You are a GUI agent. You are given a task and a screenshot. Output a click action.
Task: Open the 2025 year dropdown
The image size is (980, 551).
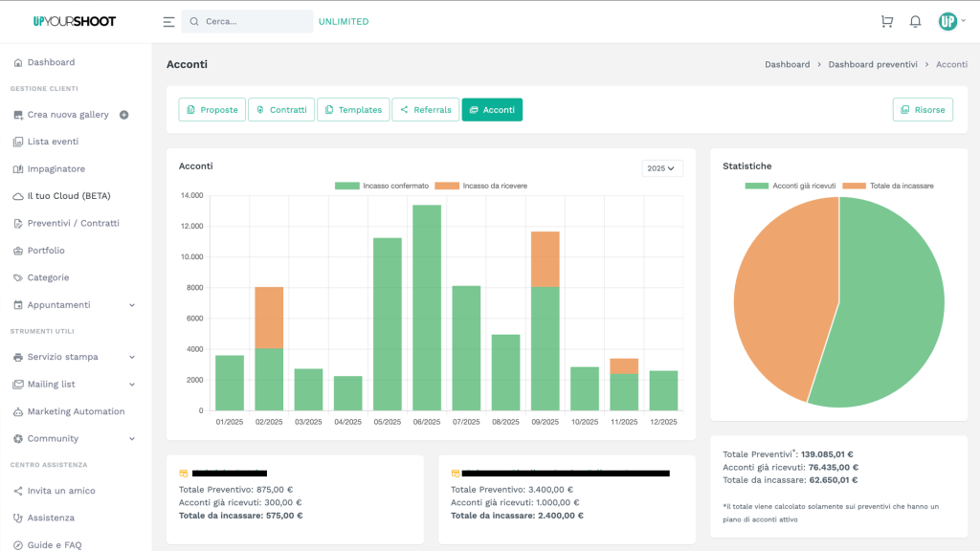(x=662, y=168)
